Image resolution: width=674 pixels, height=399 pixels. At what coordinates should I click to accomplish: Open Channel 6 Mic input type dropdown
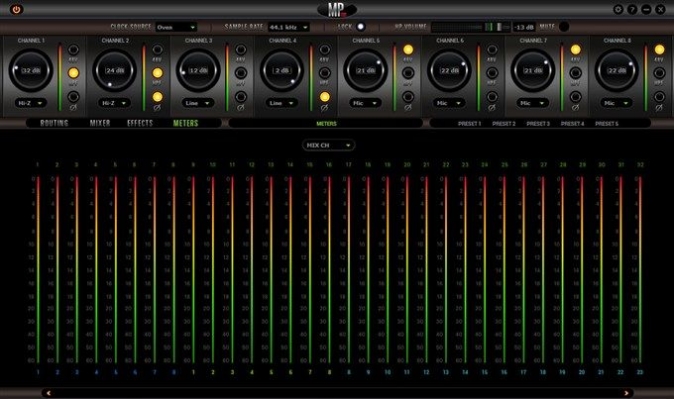(449, 103)
